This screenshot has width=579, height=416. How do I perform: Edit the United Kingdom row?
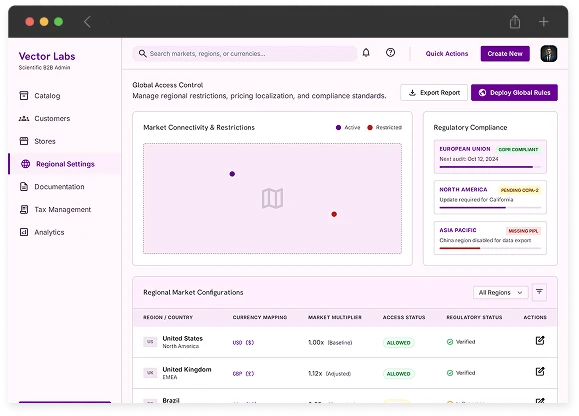[x=540, y=371]
